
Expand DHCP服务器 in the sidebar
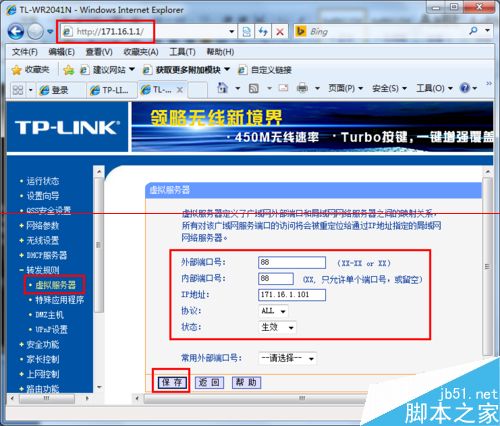click(x=46, y=255)
